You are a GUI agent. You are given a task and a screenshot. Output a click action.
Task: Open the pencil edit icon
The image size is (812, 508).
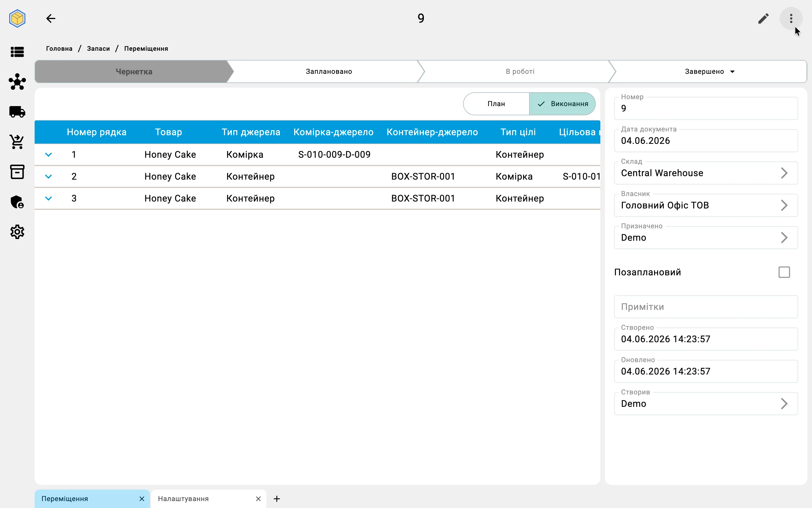tap(763, 18)
